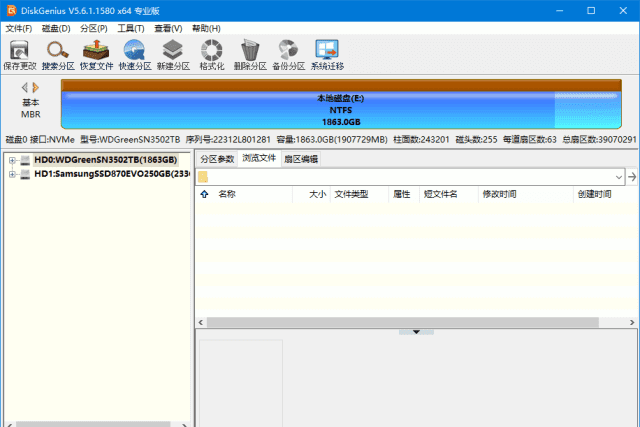Click inside the file path input field

[x=410, y=177]
